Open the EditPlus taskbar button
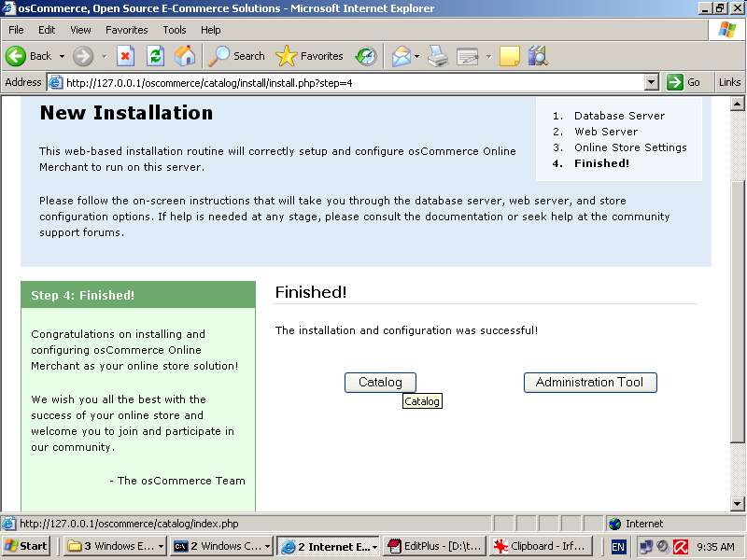The image size is (747, 560). coord(434,547)
